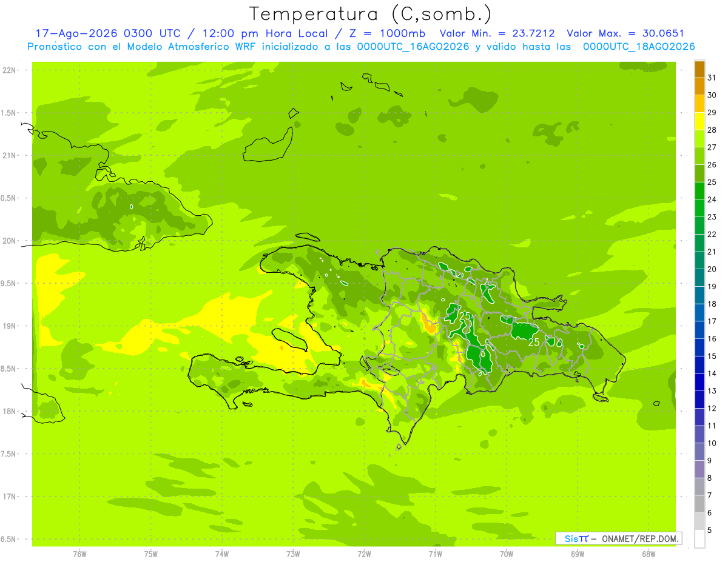This screenshot has width=728, height=562.
Task: Pick the green swatch between 24 and 25
Action: 699,191
